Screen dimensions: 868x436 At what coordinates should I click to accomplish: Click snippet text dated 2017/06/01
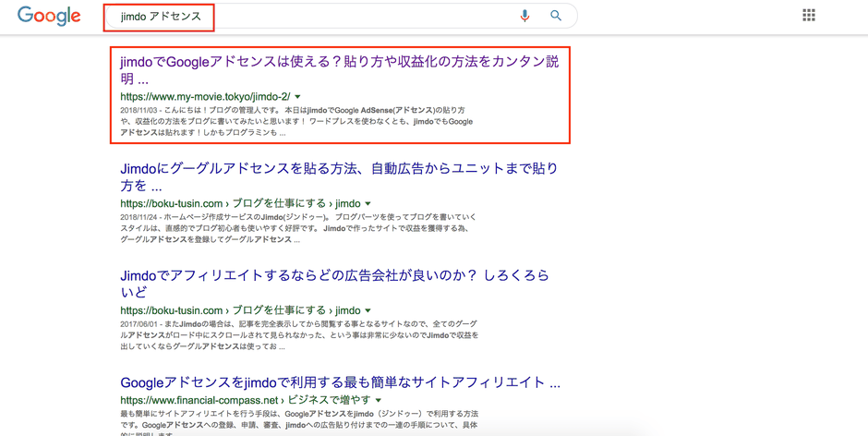(x=299, y=335)
